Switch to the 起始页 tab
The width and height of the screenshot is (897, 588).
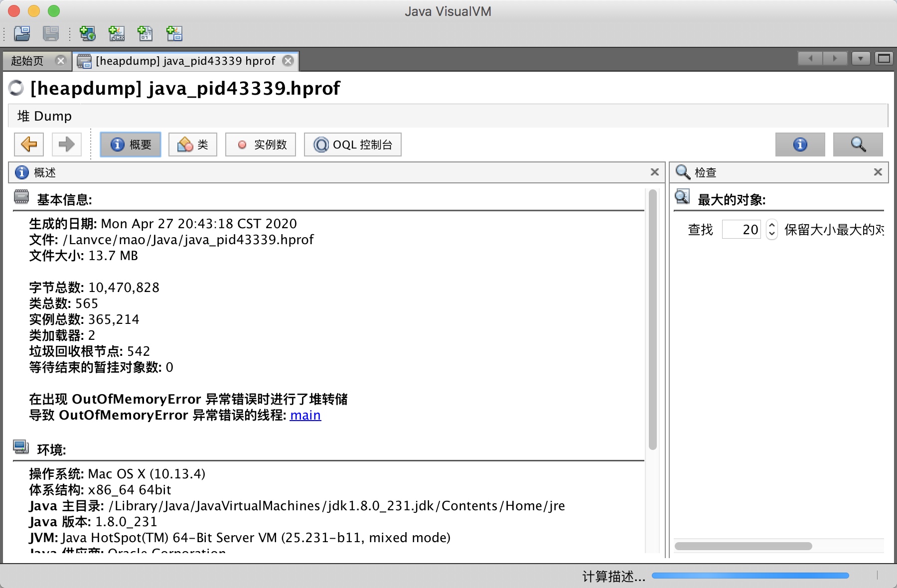pyautogui.click(x=27, y=61)
